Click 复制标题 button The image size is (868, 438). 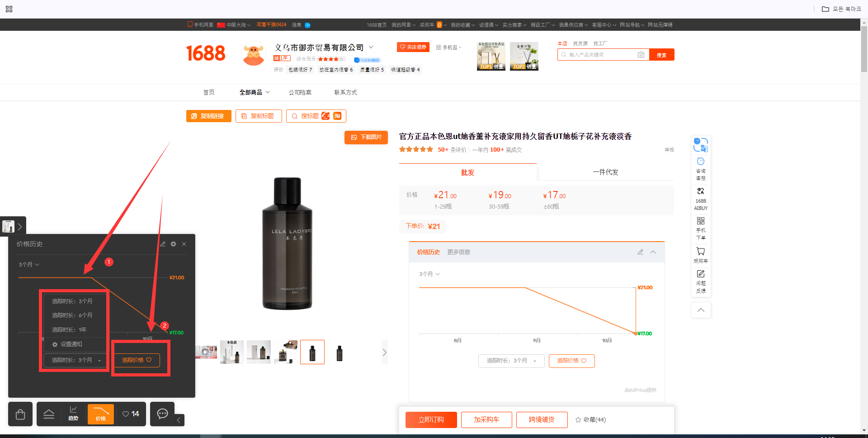259,116
